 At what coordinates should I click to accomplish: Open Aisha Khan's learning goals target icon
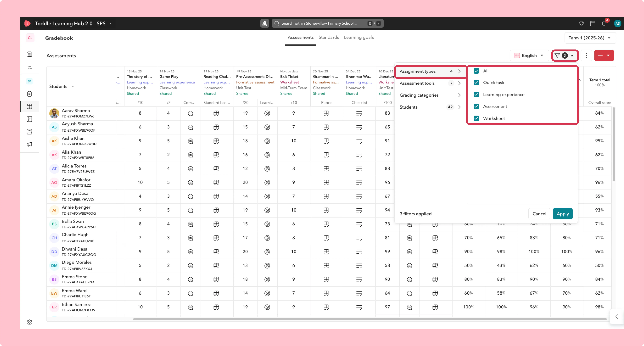[267, 141]
